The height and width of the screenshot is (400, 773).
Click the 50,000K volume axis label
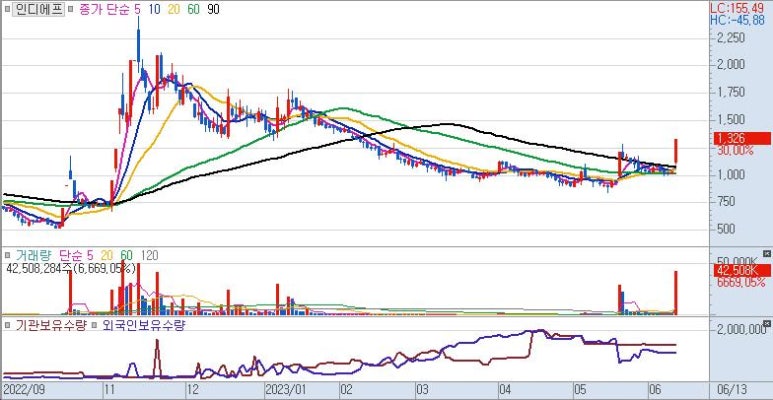[738, 260]
